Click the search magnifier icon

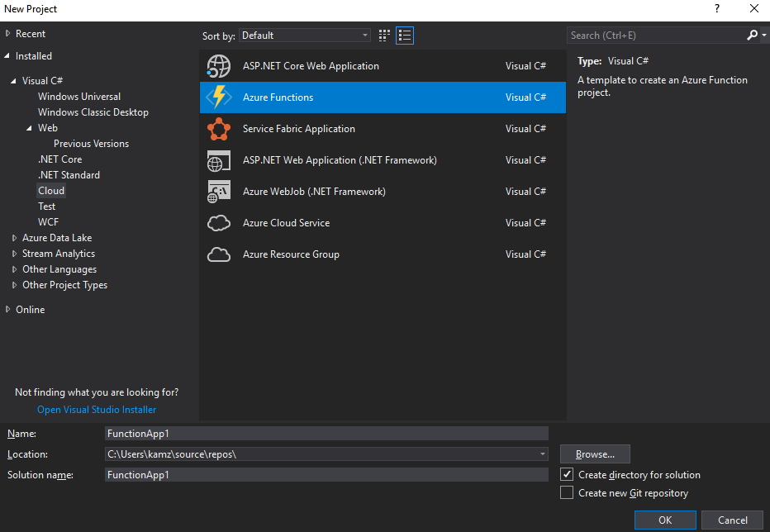click(x=752, y=36)
